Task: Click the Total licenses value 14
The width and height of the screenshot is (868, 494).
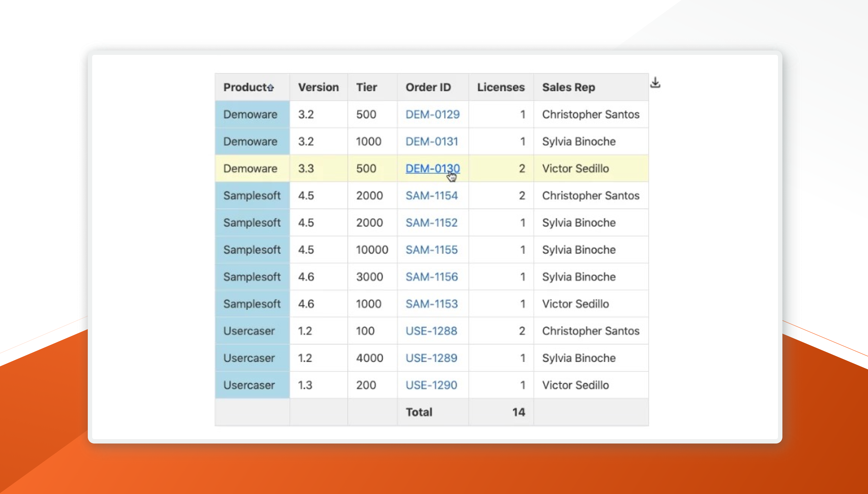Action: [518, 412]
